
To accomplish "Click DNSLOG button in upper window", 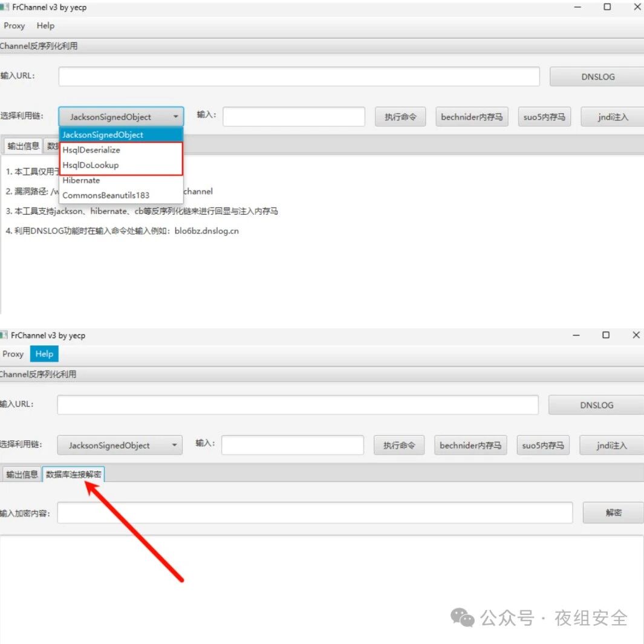I will 597,77.
